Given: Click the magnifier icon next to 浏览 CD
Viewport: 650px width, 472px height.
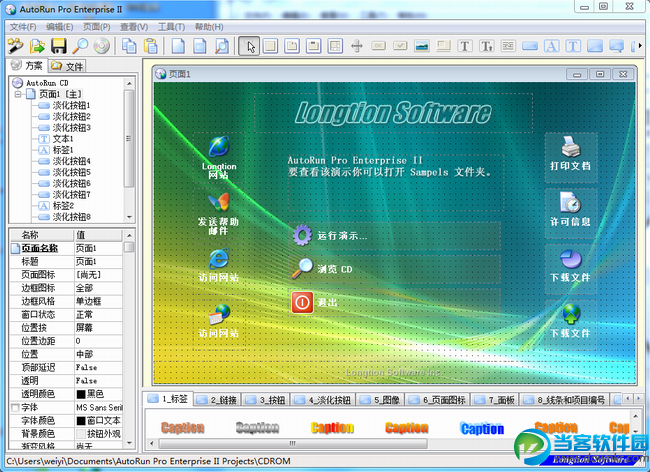Looking at the screenshot, I should tap(302, 269).
